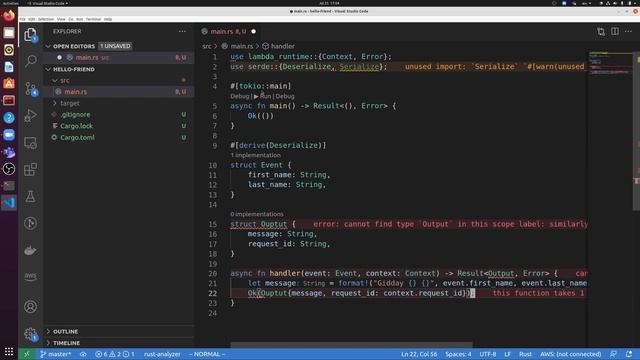The width and height of the screenshot is (640, 360).
Task: Change language mode via Rust status item
Action: coord(525,354)
